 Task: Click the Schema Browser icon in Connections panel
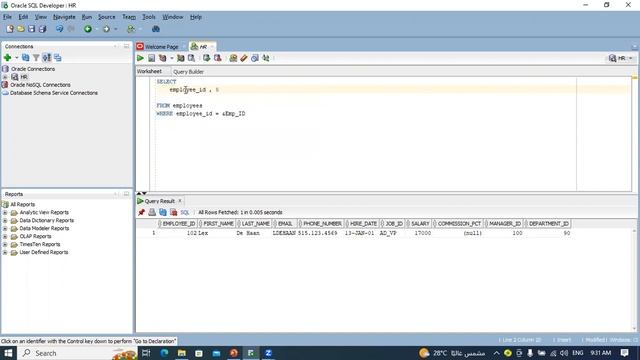pyautogui.click(x=47, y=58)
